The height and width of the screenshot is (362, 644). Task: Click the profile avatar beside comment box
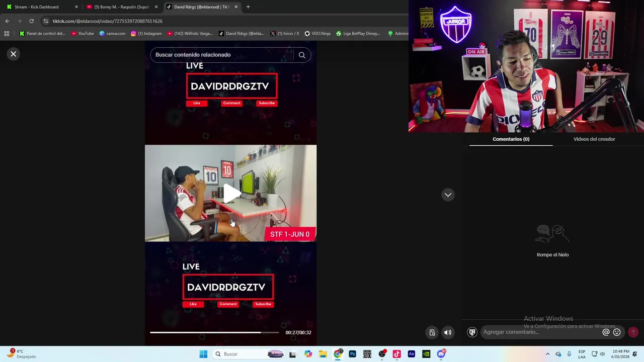[x=472, y=332]
